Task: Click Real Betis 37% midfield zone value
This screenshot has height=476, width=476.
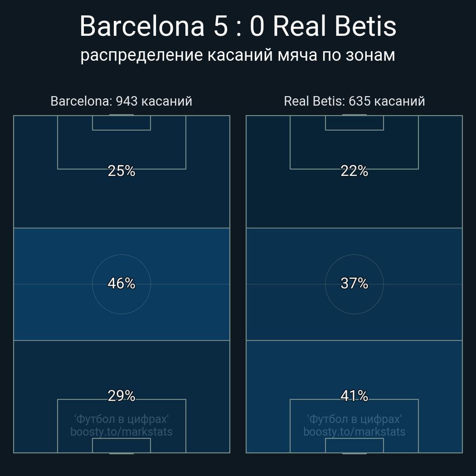Action: click(354, 283)
